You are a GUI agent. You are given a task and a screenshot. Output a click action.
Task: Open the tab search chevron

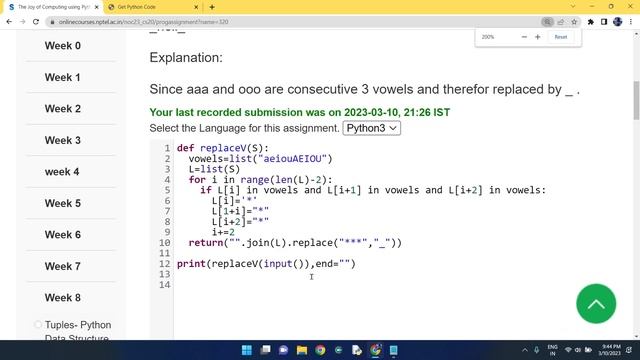pyautogui.click(x=573, y=7)
